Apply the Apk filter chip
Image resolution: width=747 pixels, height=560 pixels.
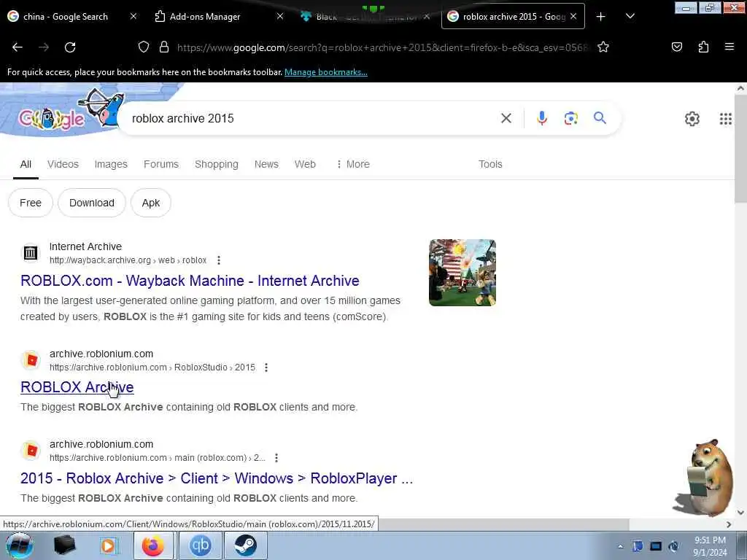click(x=150, y=203)
